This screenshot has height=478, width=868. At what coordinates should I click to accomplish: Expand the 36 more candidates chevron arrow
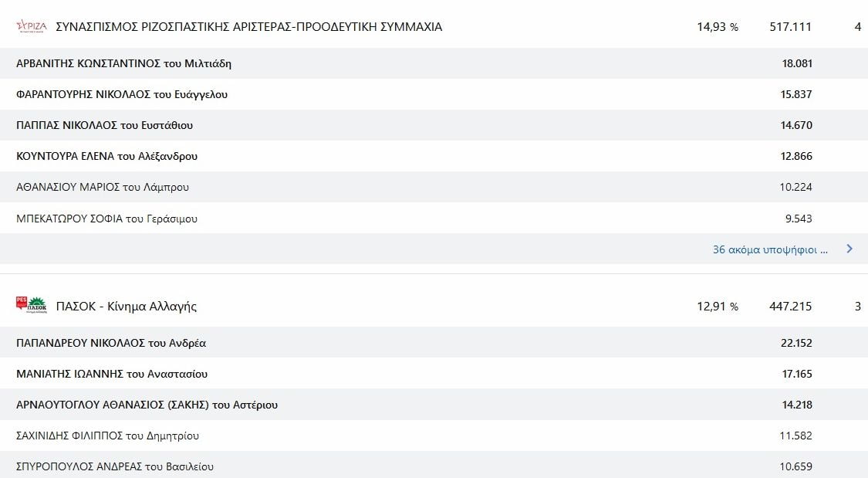point(849,249)
